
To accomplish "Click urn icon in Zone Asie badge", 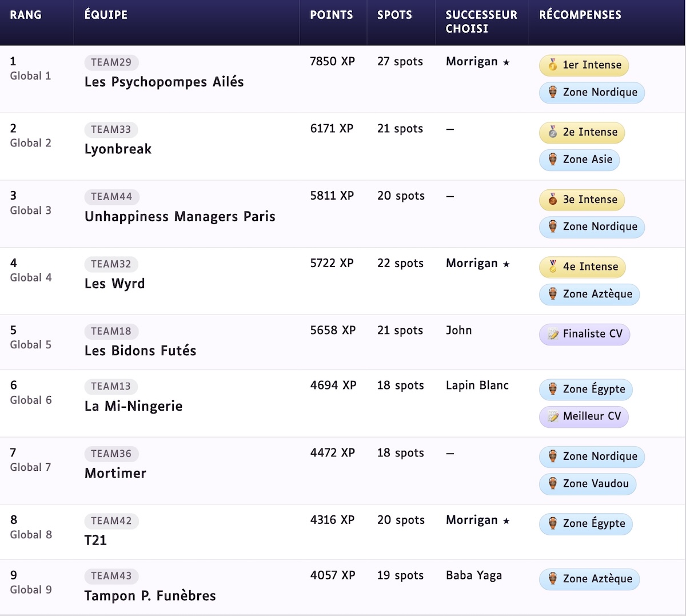I will [x=553, y=160].
